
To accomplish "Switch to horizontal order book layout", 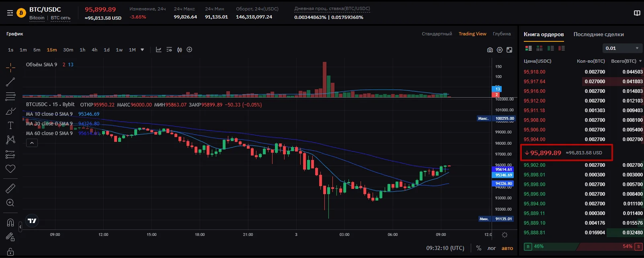I will 539,48.
